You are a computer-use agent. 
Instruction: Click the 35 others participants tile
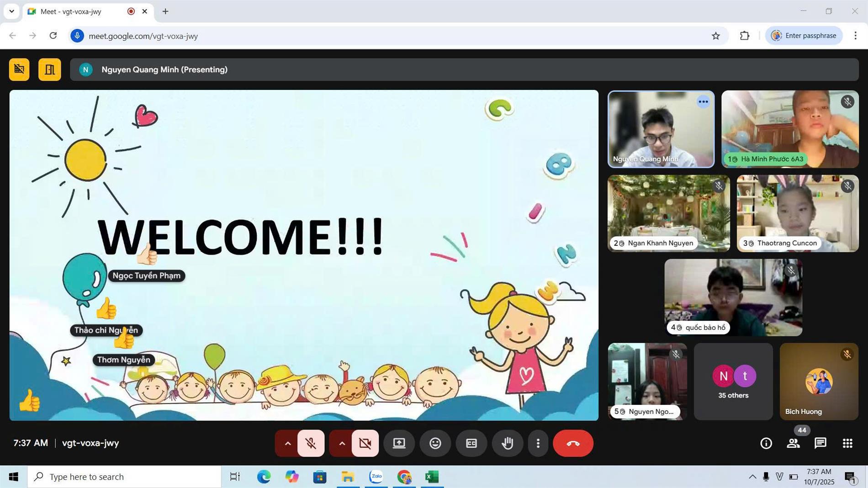click(x=733, y=382)
